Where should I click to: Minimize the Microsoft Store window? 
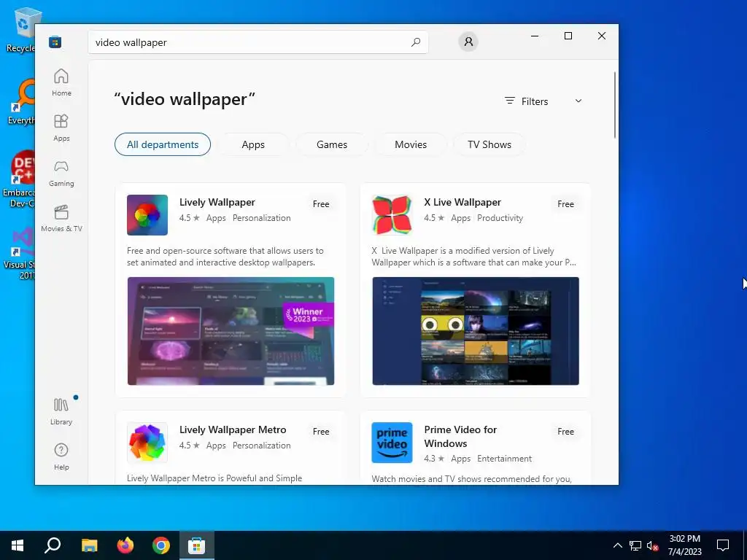[535, 36]
